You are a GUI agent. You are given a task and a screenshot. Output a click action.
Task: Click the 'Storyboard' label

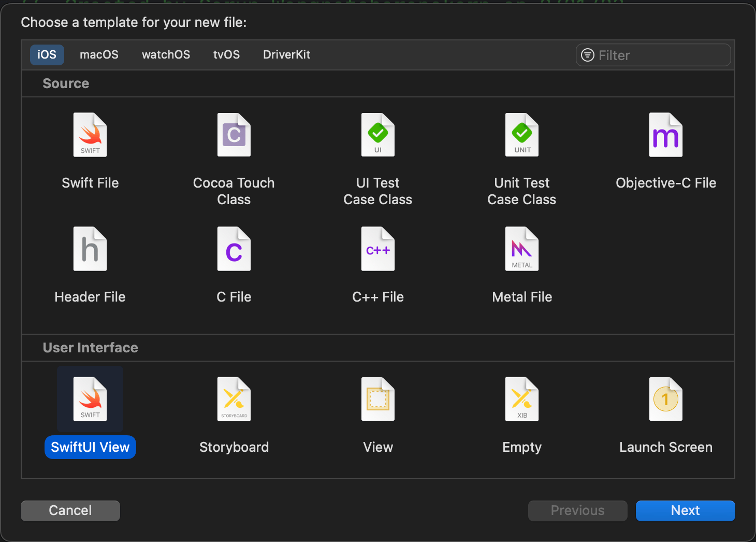[234, 447]
